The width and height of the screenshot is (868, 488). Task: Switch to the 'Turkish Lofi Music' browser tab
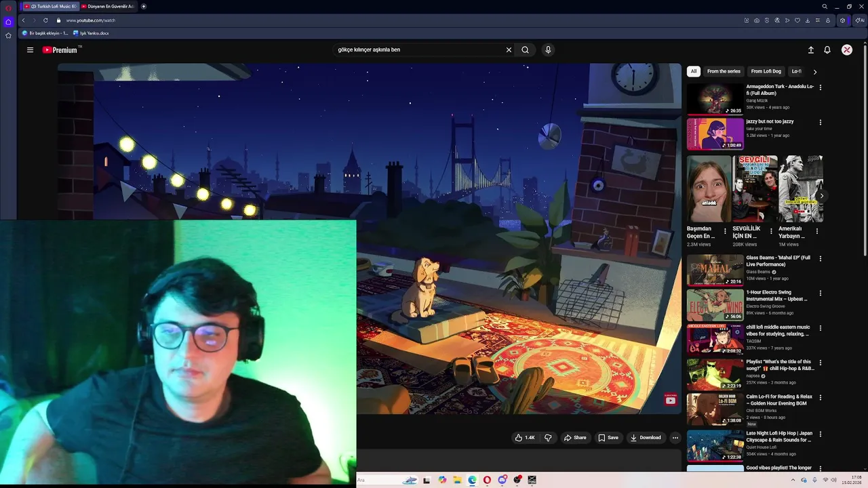click(51, 6)
